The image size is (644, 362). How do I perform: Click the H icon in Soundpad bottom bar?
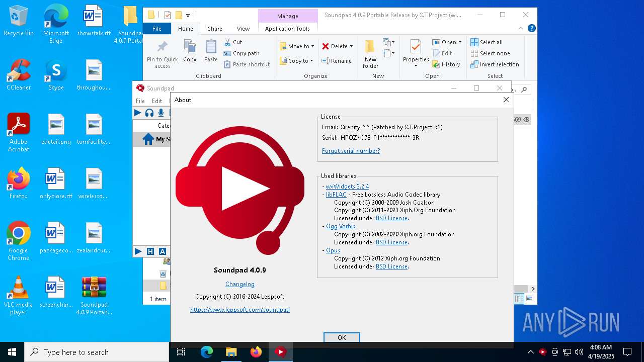pos(150,251)
